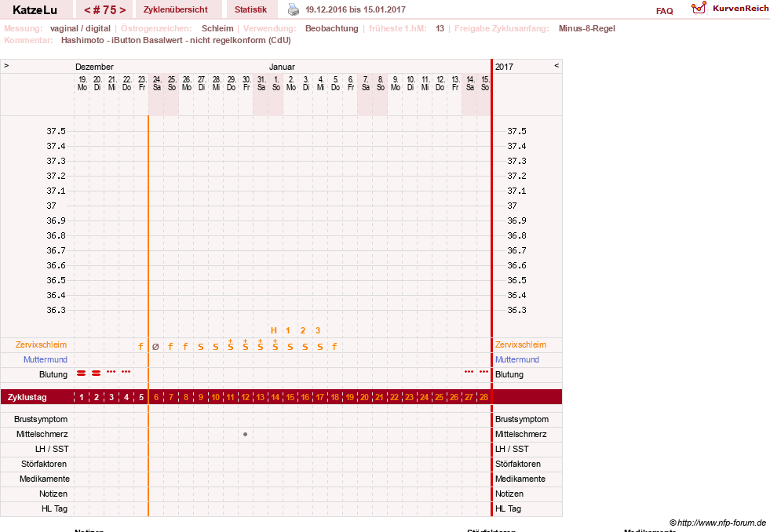
Task: Click date header '19. Mo'
Action: coord(82,83)
